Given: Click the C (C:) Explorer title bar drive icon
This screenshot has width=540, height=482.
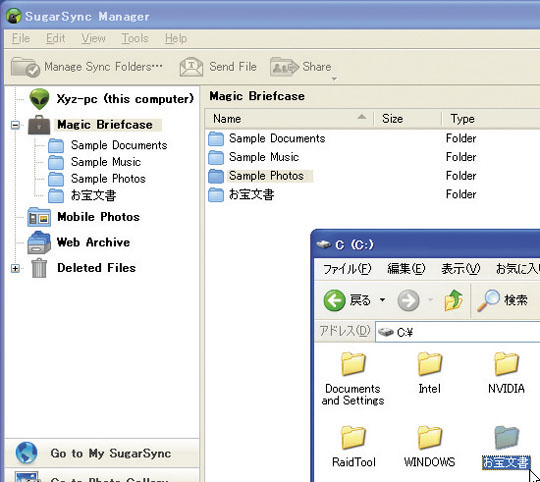Looking at the screenshot, I should pyautogui.click(x=324, y=245).
